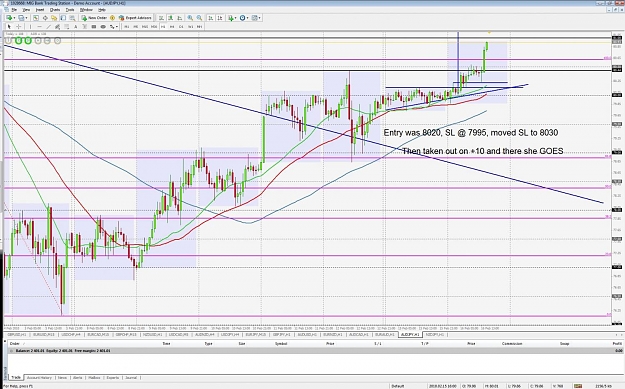Select the Cursor pointer tool

click(9, 27)
